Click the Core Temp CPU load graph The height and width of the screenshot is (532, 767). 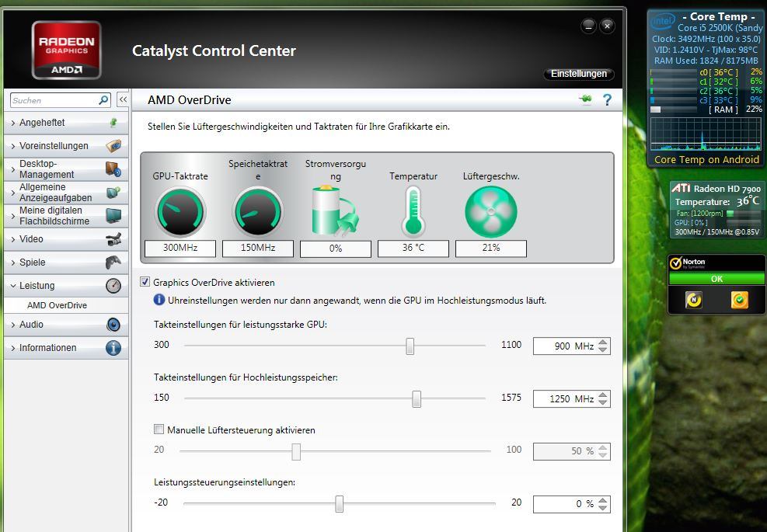click(x=706, y=134)
